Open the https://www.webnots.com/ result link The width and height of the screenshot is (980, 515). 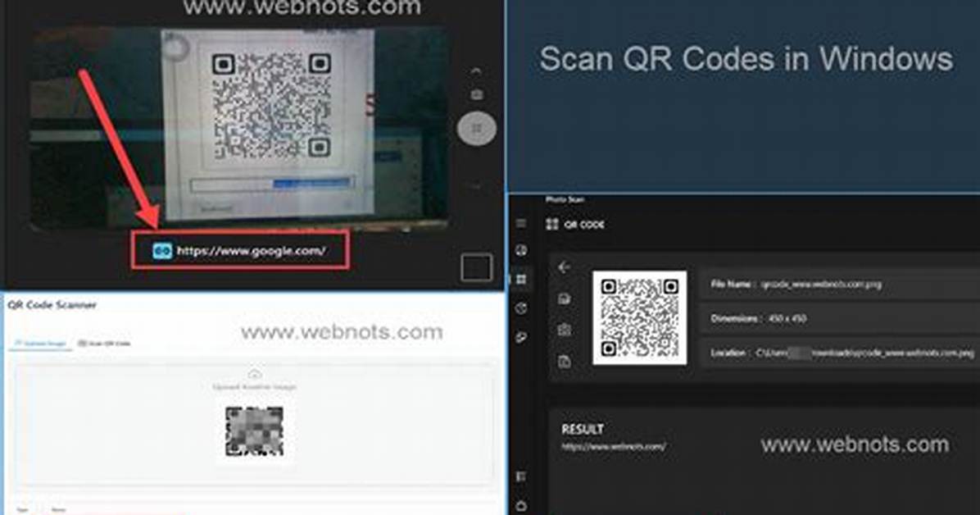(x=613, y=447)
